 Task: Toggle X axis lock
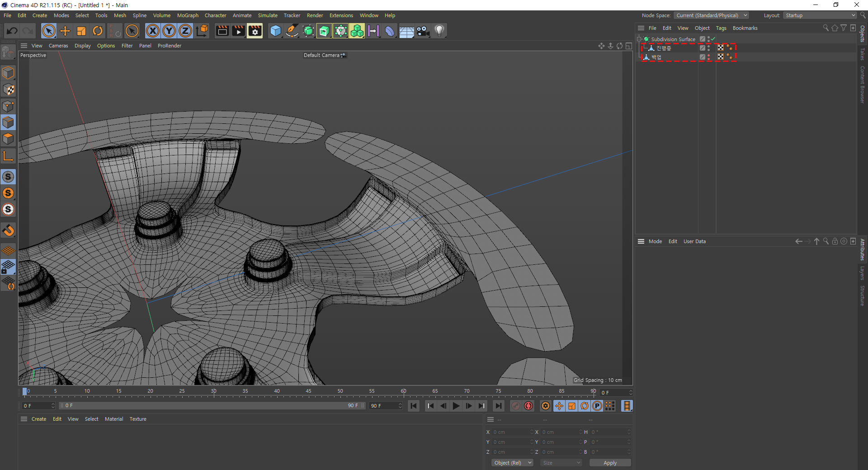tap(153, 31)
